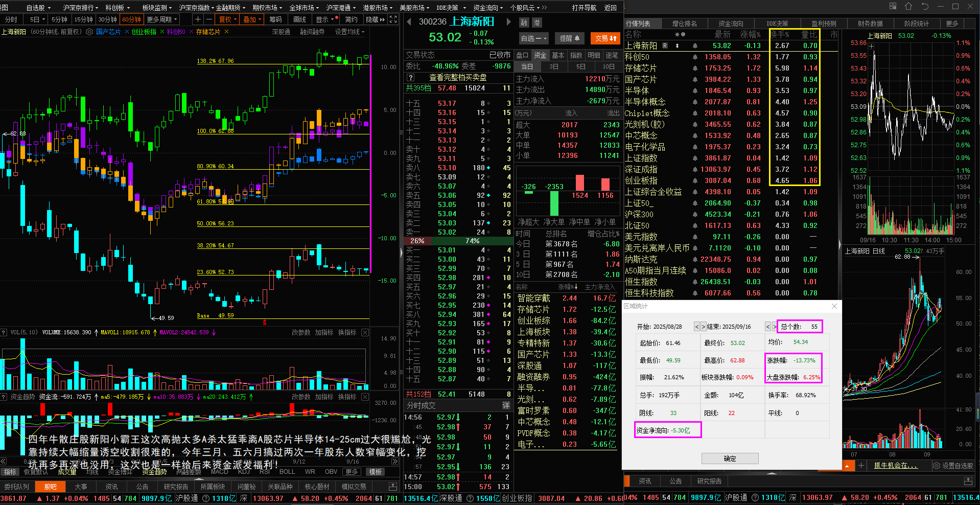The height and width of the screenshot is (505, 980).
Task: Switch to the 60分钟 period tab
Action: pyautogui.click(x=132, y=19)
